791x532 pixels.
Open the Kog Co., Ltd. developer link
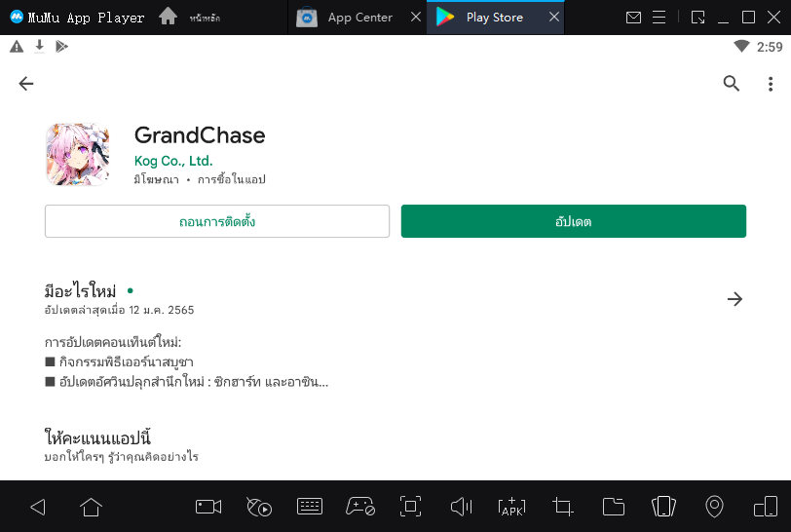coord(173,161)
